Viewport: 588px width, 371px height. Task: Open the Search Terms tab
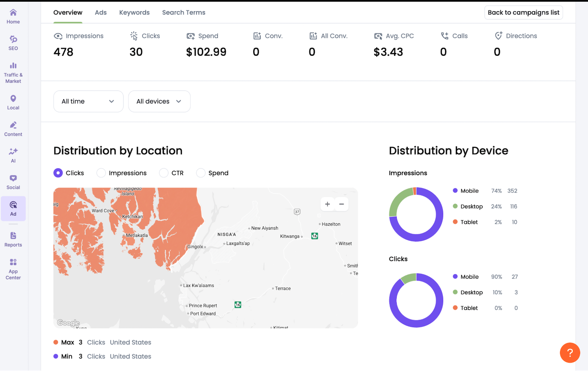183,12
